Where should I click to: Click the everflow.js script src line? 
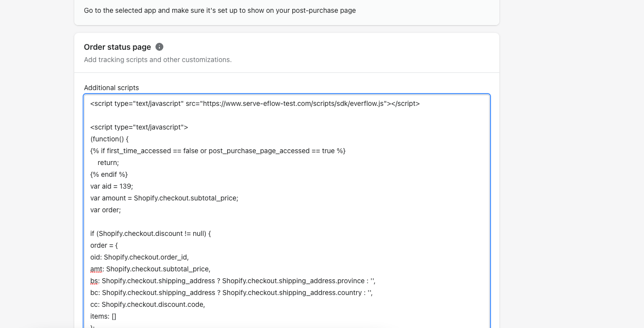(255, 103)
